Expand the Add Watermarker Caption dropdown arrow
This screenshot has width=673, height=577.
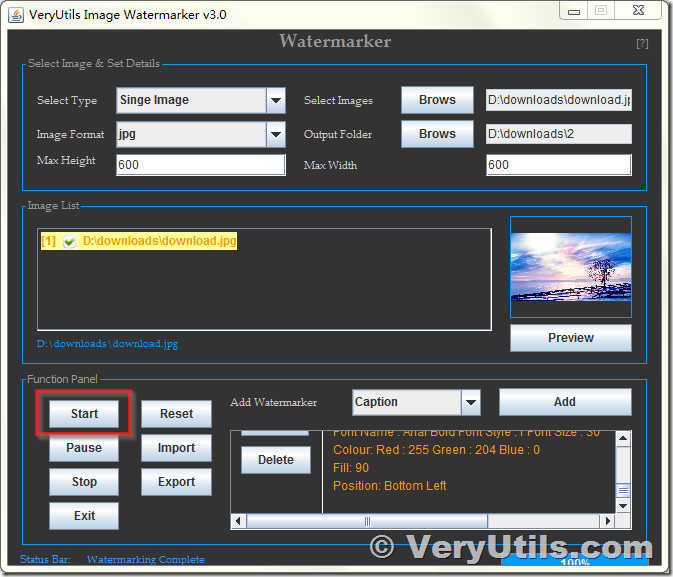pyautogui.click(x=471, y=402)
